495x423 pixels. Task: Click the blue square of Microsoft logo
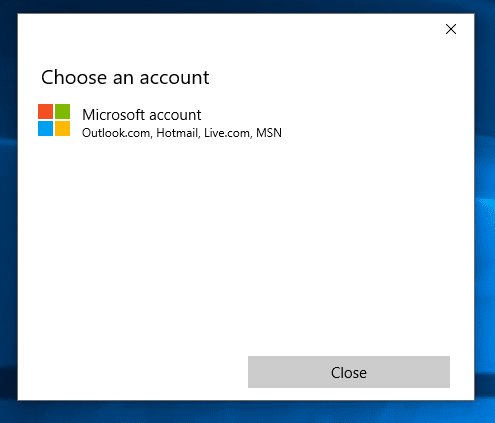point(45,129)
